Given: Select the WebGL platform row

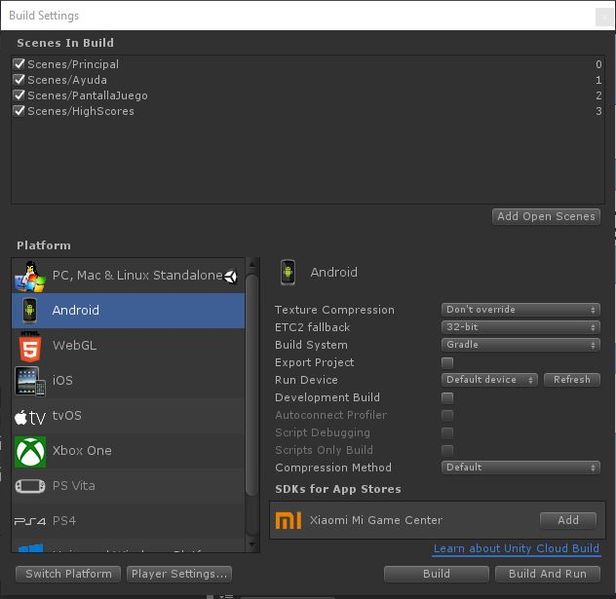Looking at the screenshot, I should click(x=128, y=346).
